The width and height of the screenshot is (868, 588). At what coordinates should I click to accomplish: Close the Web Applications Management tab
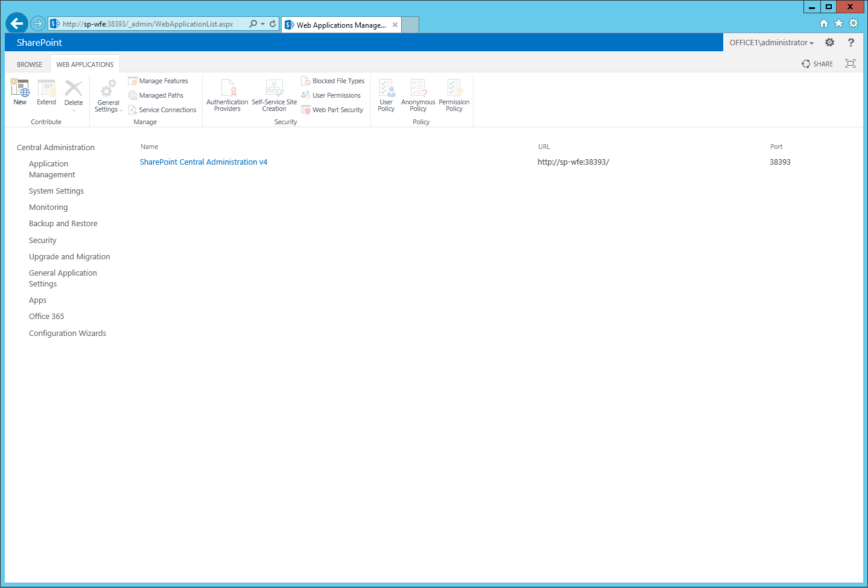click(x=395, y=25)
